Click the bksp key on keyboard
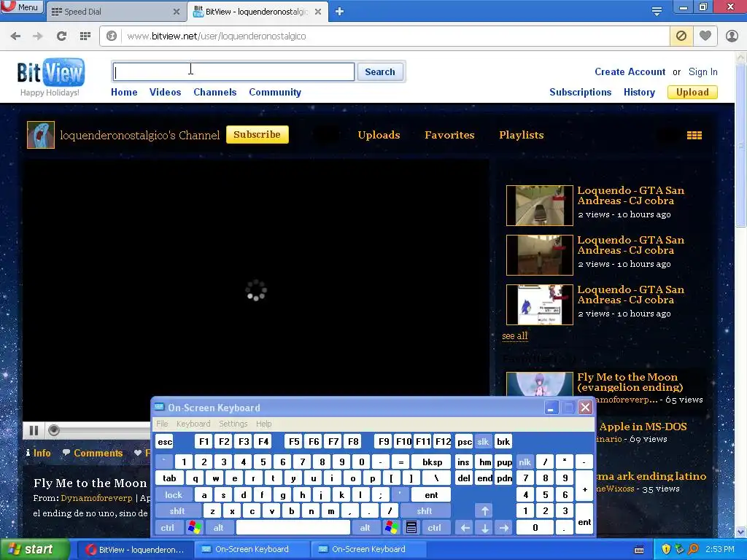Image resolution: width=747 pixels, height=560 pixels. 432,462
